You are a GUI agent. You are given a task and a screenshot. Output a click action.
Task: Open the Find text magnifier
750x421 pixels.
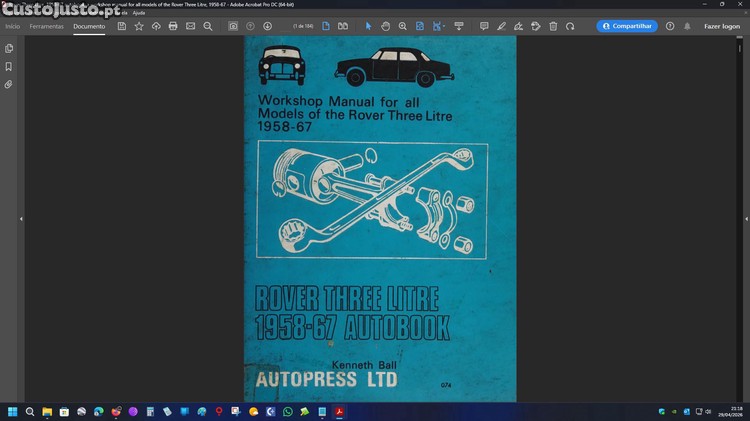pos(208,26)
